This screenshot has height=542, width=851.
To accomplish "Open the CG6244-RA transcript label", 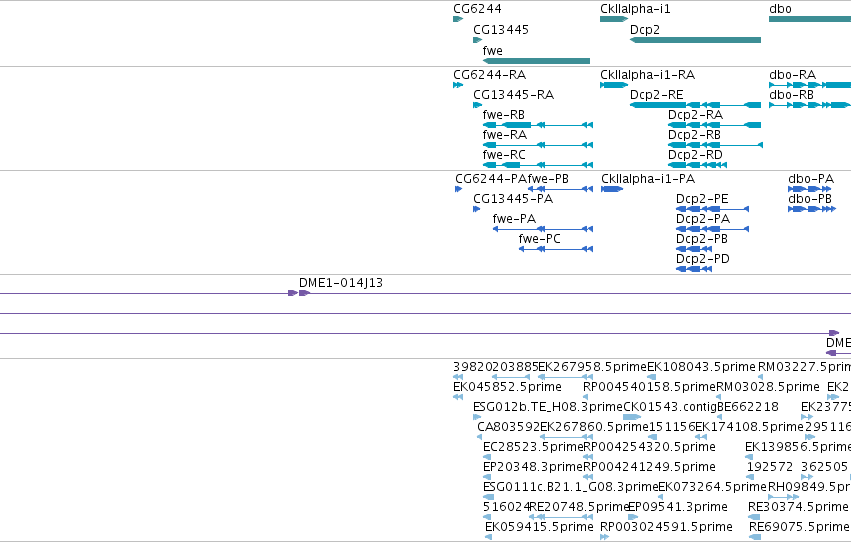I will coord(490,75).
